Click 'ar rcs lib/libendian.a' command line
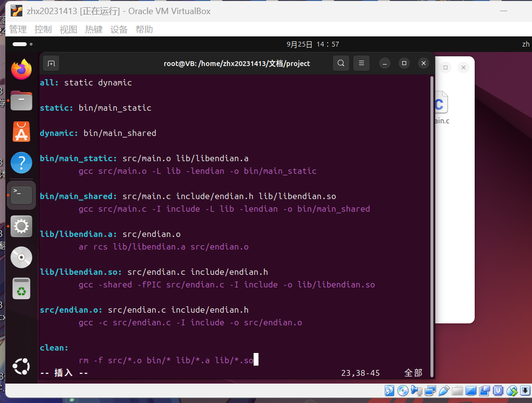Viewport: 532px width, 403px height. [164, 247]
